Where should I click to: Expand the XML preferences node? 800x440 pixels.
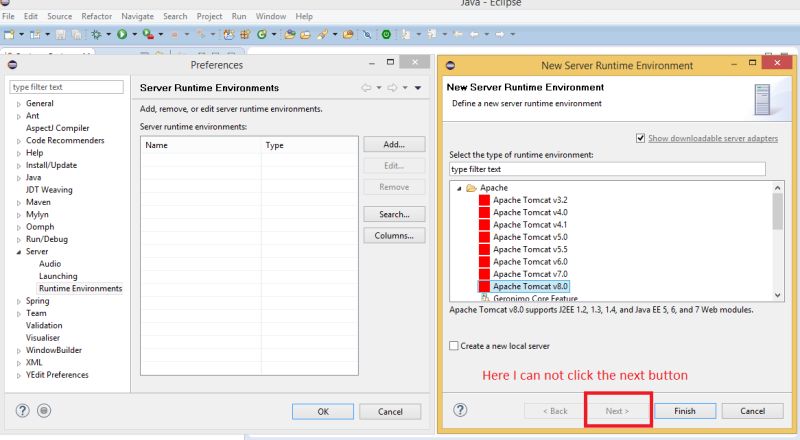coord(19,363)
